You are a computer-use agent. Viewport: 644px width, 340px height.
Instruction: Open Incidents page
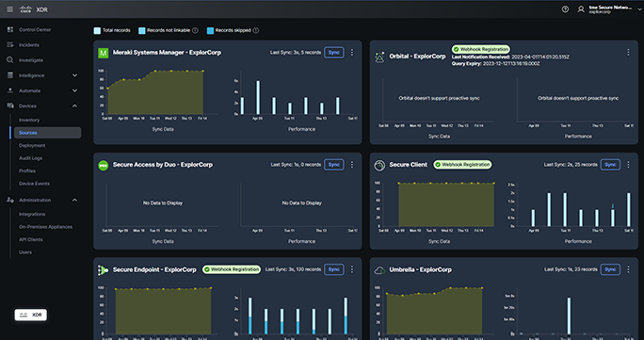tap(29, 45)
